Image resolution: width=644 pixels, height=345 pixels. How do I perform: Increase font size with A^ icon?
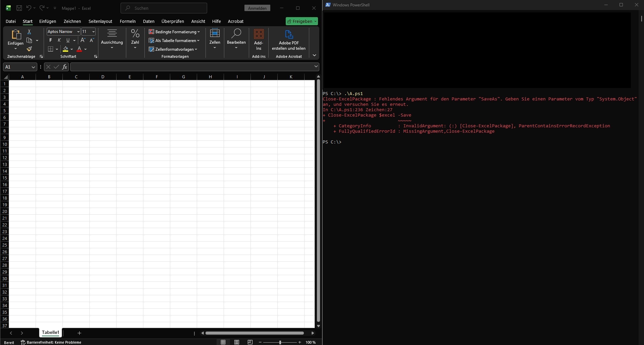click(83, 40)
